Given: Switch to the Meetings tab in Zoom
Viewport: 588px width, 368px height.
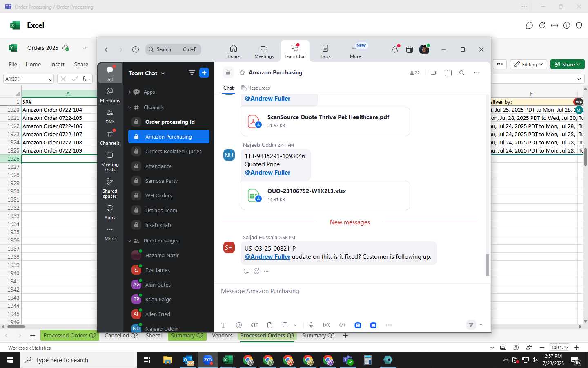Looking at the screenshot, I should pos(264,52).
